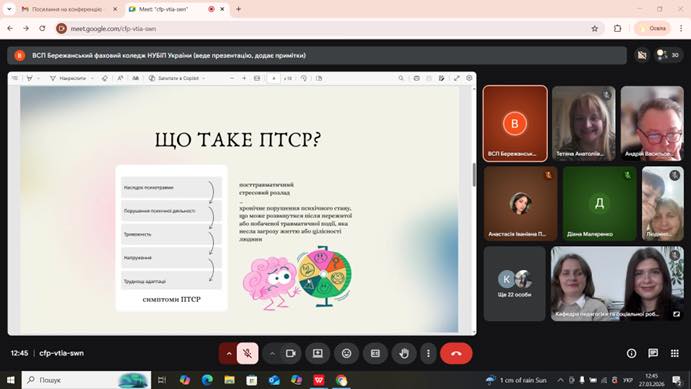Open PDF viewer settings gear
The image size is (691, 389).
(469, 78)
